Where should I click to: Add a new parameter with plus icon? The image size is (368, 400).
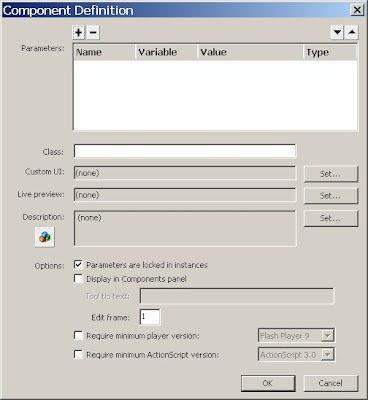[79, 32]
